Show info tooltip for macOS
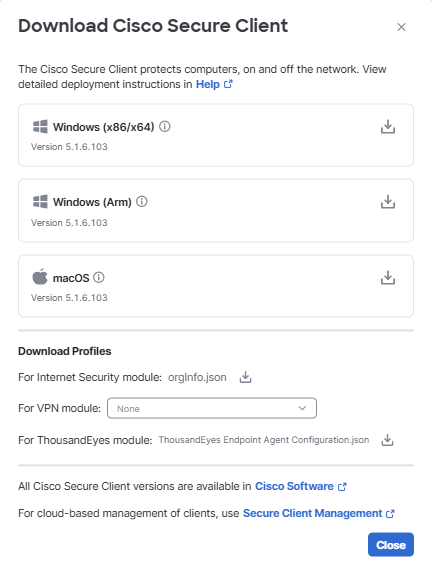The height and width of the screenshot is (569, 432). tap(99, 278)
